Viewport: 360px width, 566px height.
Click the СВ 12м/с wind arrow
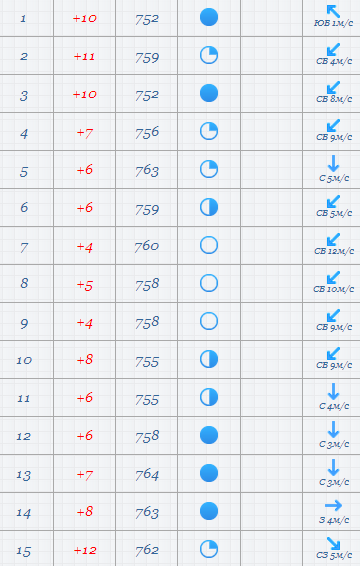pyautogui.click(x=333, y=239)
